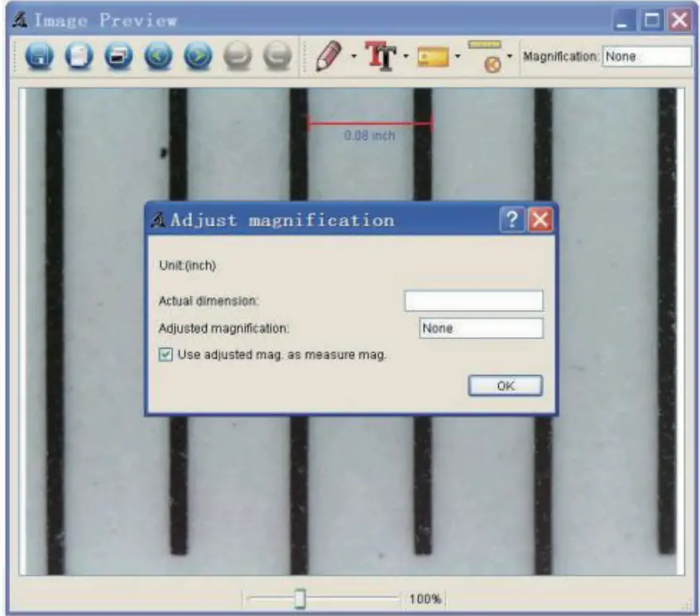
Task: Click the 0.08 inch measurement label
Action: coord(370,135)
